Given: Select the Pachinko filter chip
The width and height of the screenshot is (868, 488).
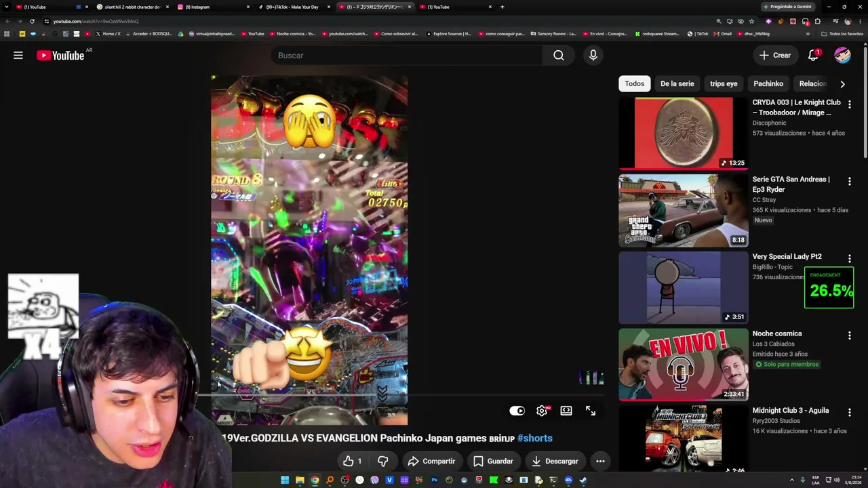Looking at the screenshot, I should pyautogui.click(x=768, y=84).
